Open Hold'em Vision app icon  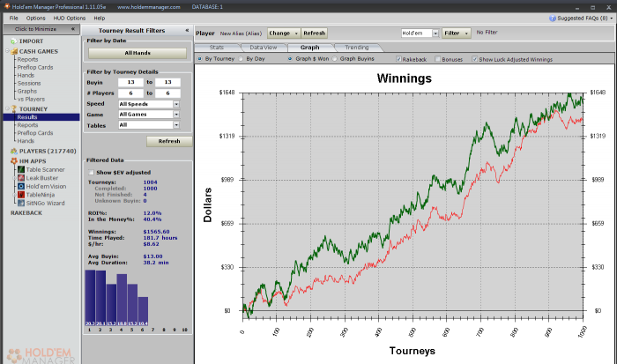[x=21, y=186]
